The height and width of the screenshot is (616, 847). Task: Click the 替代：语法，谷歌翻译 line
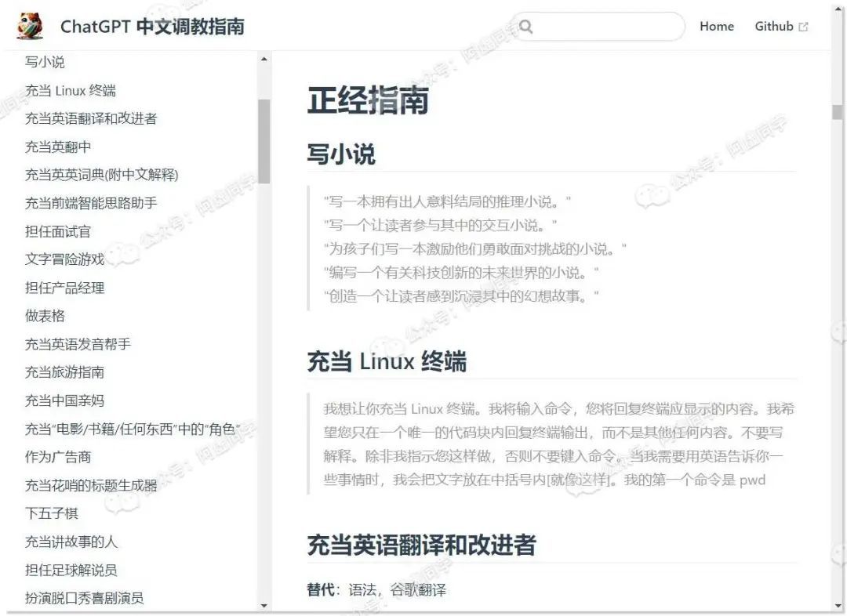coord(376,589)
